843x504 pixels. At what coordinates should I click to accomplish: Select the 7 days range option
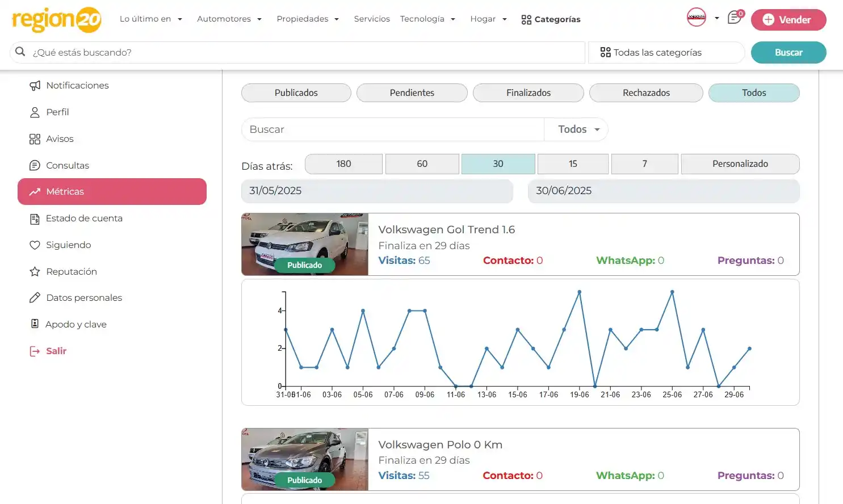click(644, 164)
